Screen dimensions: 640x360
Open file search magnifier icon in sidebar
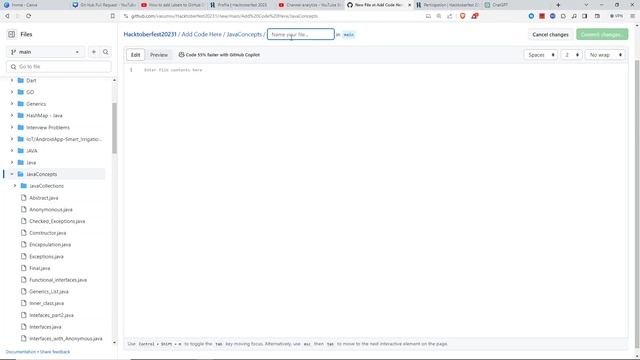[x=106, y=52]
